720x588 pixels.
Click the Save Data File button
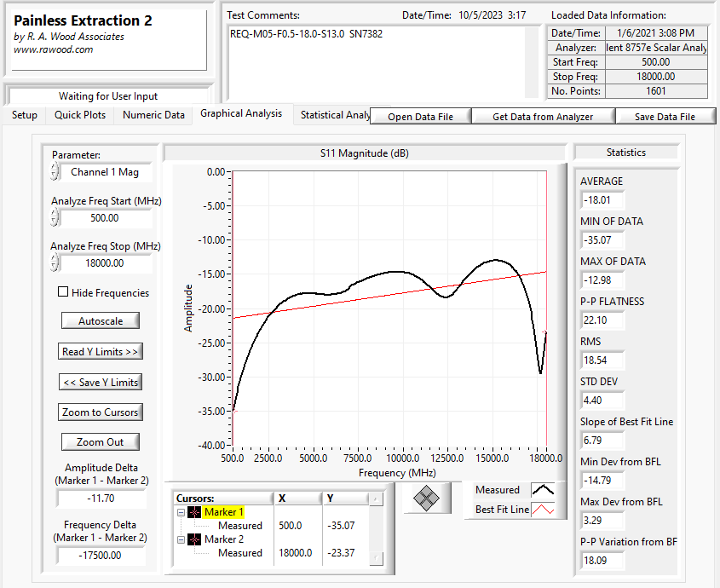pyautogui.click(x=665, y=117)
